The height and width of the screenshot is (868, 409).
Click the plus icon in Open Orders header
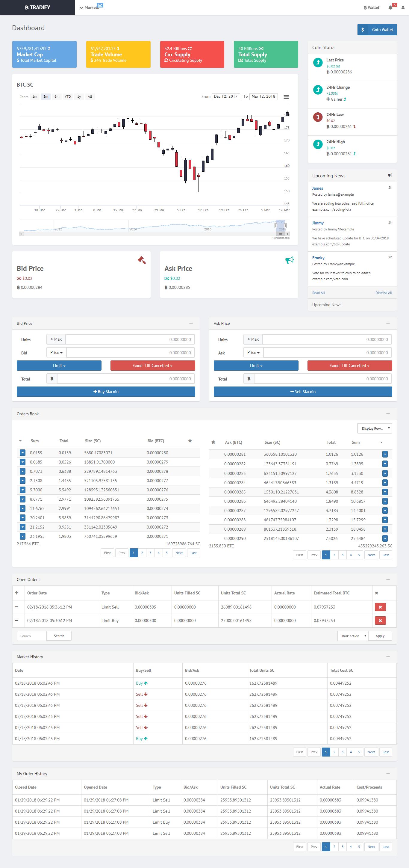[17, 593]
